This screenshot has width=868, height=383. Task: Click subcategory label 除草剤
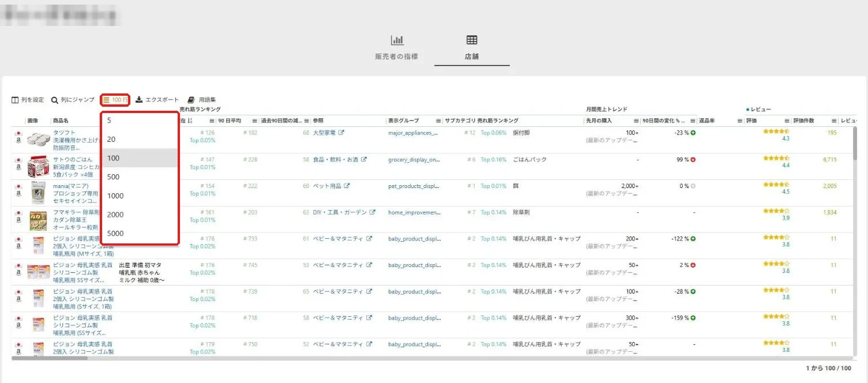tap(523, 212)
